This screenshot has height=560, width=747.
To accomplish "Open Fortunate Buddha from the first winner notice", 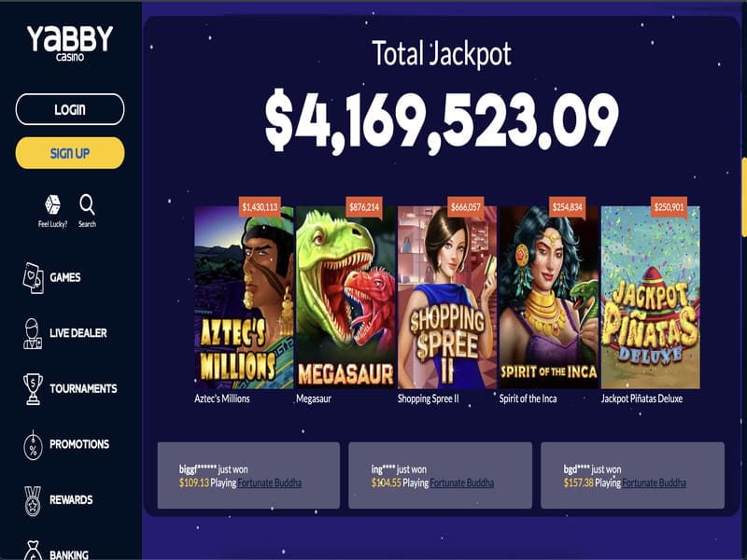I will pos(270,483).
